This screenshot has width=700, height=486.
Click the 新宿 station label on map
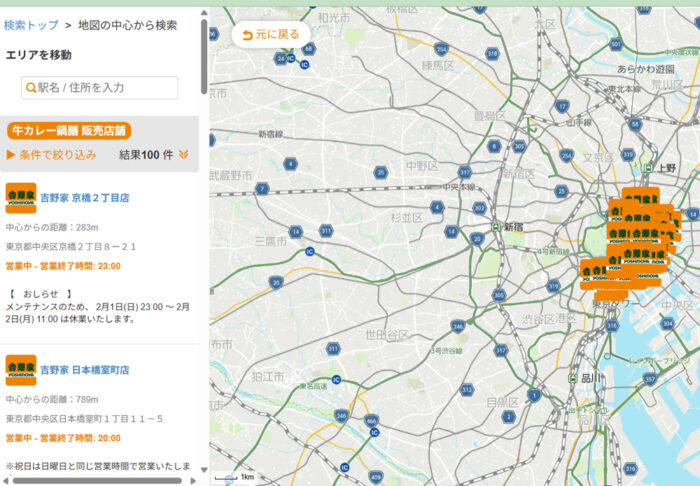[x=514, y=227]
